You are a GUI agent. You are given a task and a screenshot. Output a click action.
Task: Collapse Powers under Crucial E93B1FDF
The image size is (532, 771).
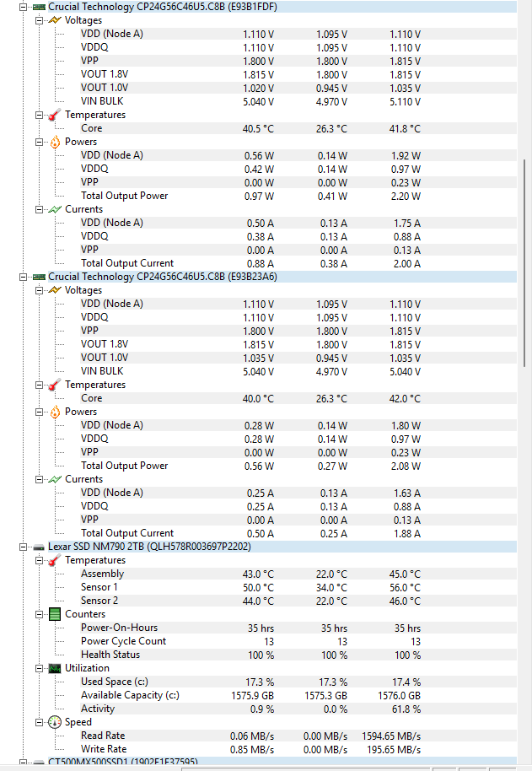pyautogui.click(x=39, y=142)
